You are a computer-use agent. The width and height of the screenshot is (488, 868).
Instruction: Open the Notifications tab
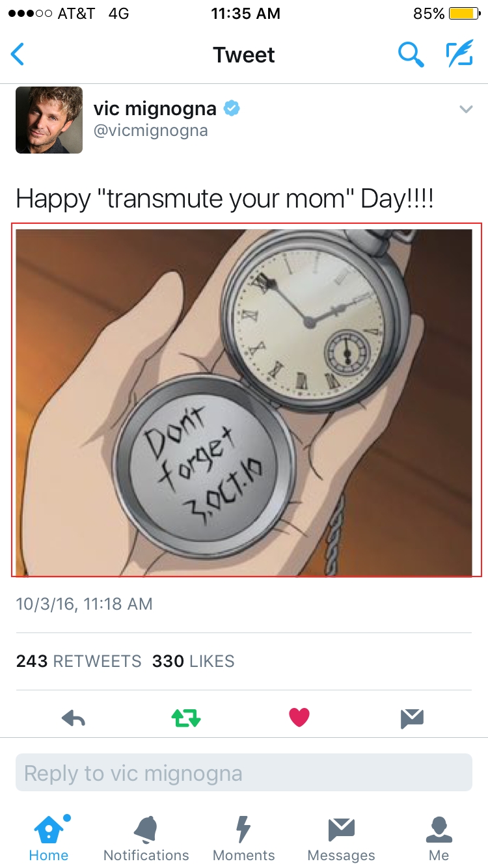pos(146,838)
